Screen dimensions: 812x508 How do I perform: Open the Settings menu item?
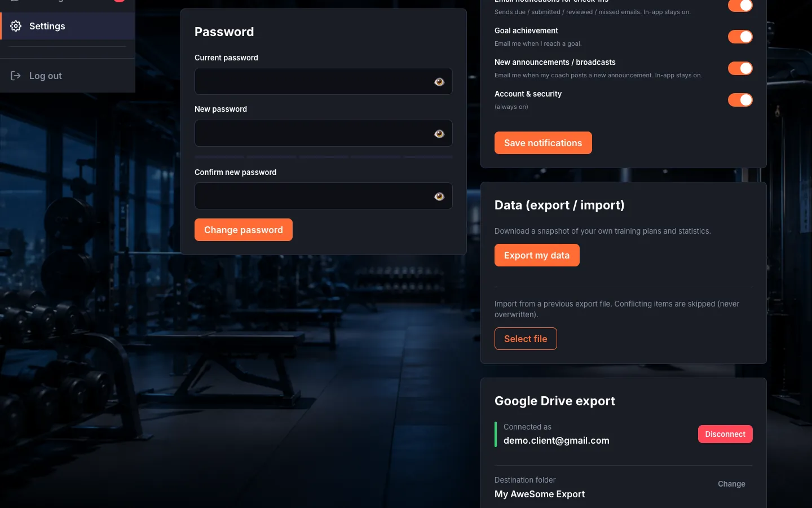68,26
